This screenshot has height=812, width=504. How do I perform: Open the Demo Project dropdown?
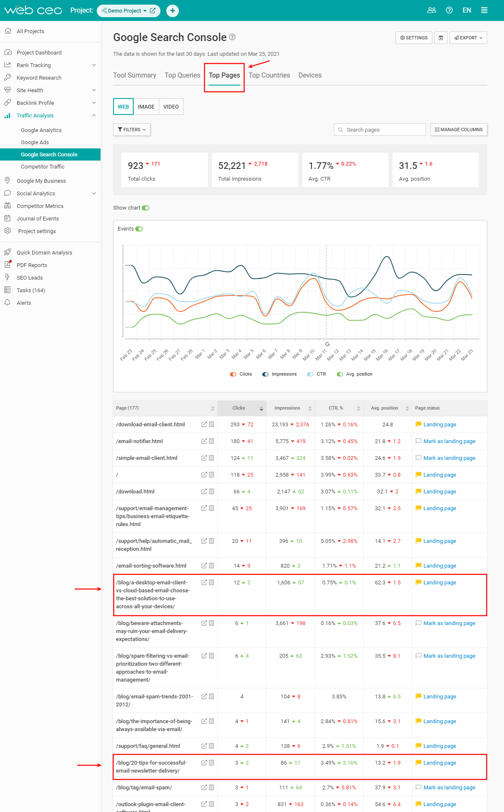(124, 10)
